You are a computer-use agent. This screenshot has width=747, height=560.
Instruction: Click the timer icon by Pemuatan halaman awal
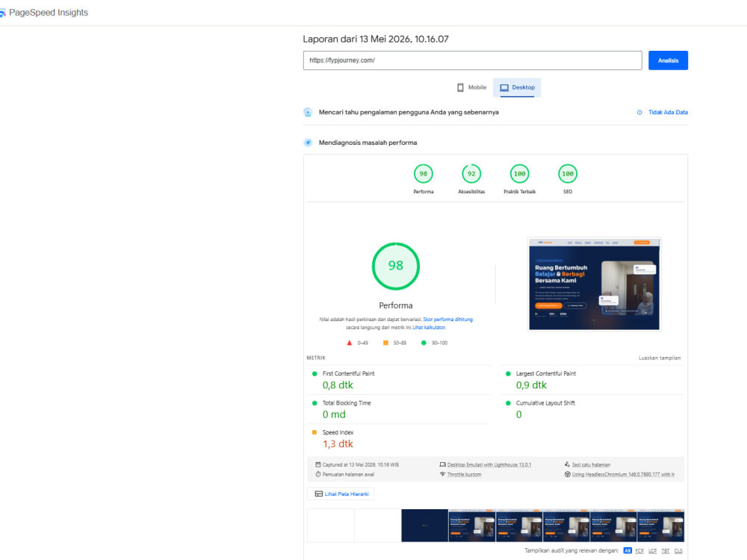pyautogui.click(x=317, y=474)
